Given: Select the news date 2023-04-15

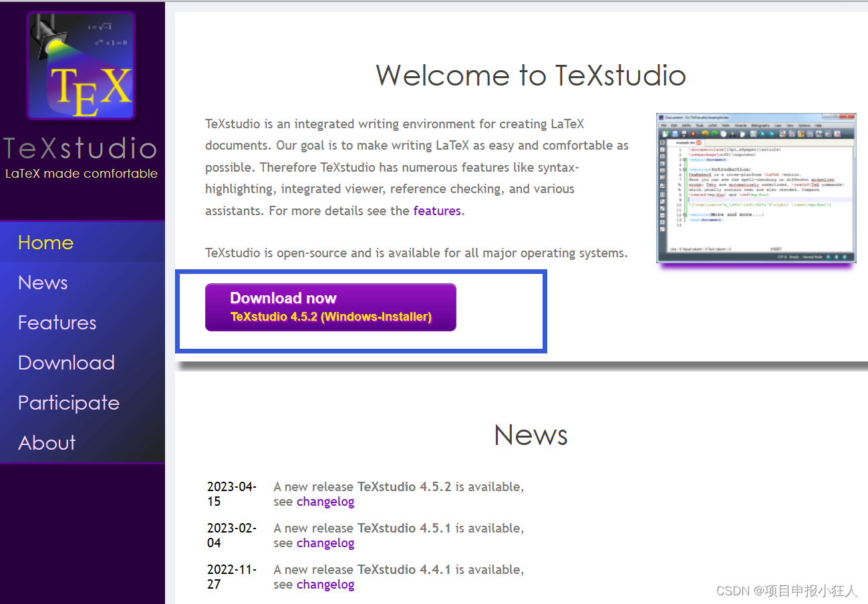Looking at the screenshot, I should (232, 494).
